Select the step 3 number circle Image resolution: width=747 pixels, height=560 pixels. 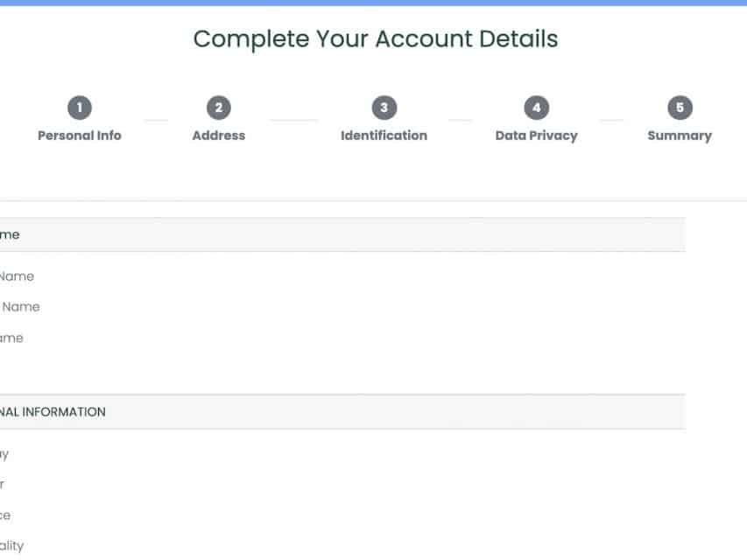pyautogui.click(x=384, y=108)
